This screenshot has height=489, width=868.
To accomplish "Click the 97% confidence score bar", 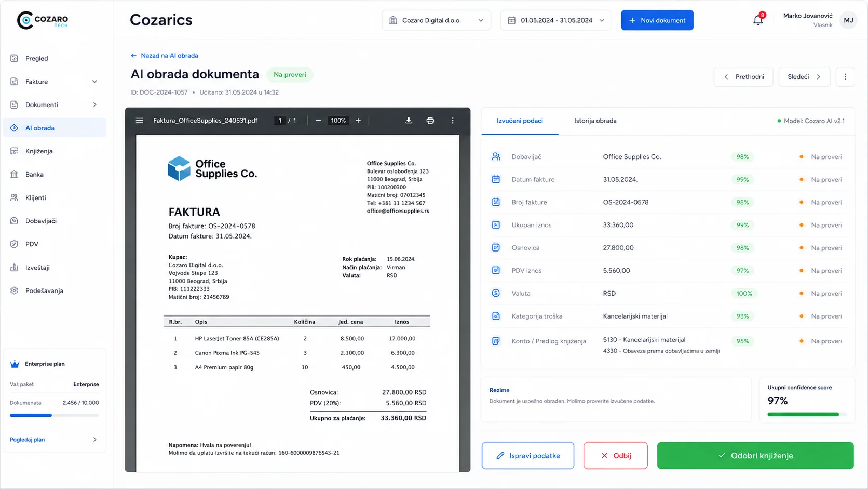I will pyautogui.click(x=807, y=414).
